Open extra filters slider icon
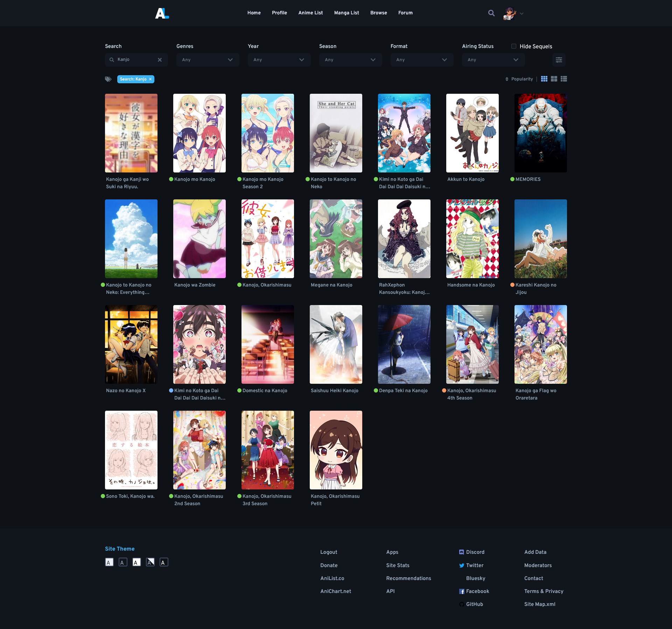This screenshot has height=629, width=672. click(x=559, y=60)
